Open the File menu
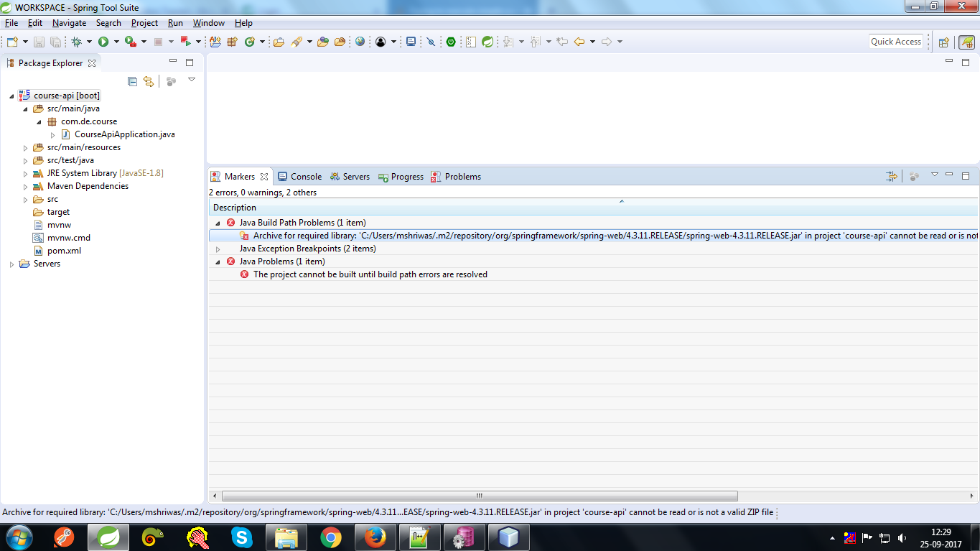Screen dimensions: 980x551 tap(11, 23)
